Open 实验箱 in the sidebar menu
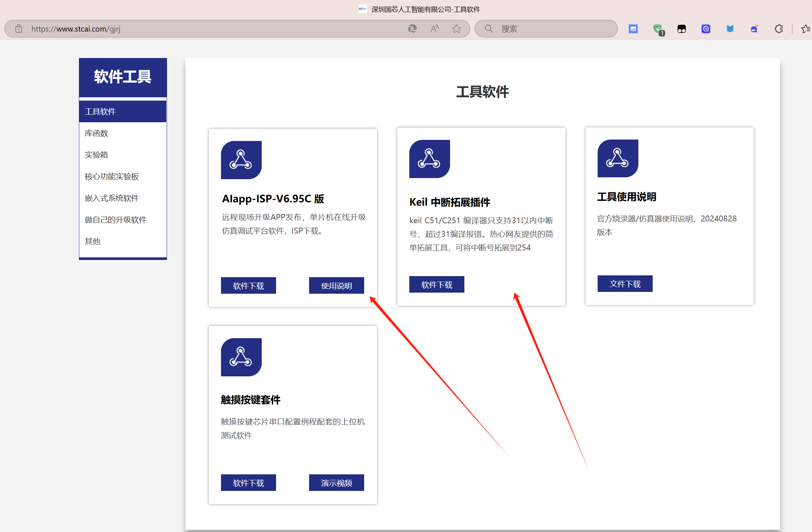812x532 pixels. coord(123,155)
